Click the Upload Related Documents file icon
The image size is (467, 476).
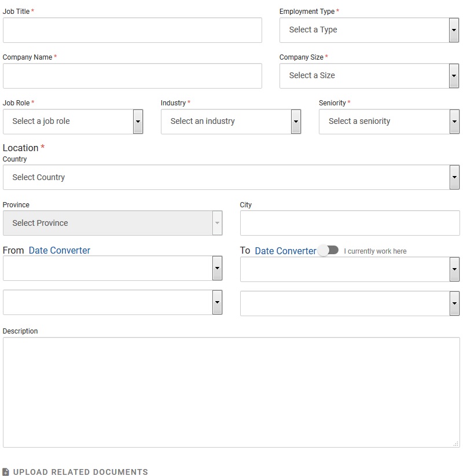click(x=6, y=472)
